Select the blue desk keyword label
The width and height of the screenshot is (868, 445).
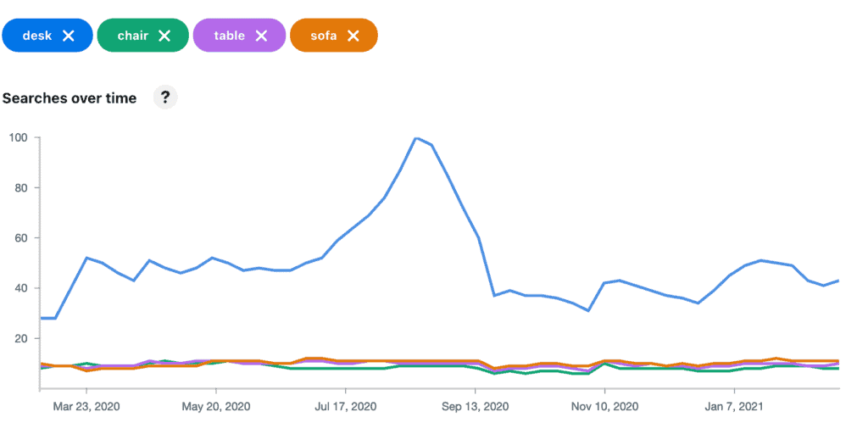pos(36,36)
